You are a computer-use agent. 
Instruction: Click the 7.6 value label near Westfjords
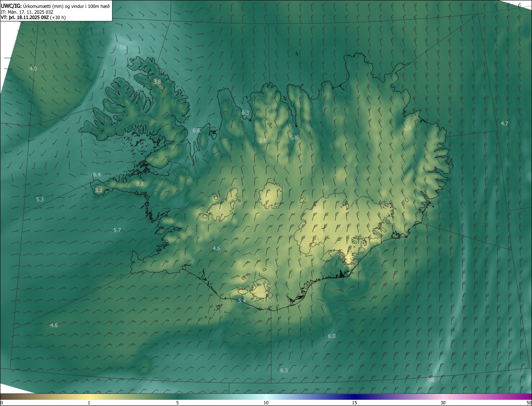pyautogui.click(x=123, y=47)
